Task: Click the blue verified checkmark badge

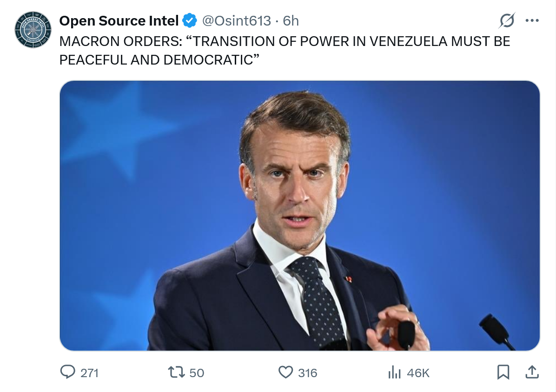Action: click(189, 21)
